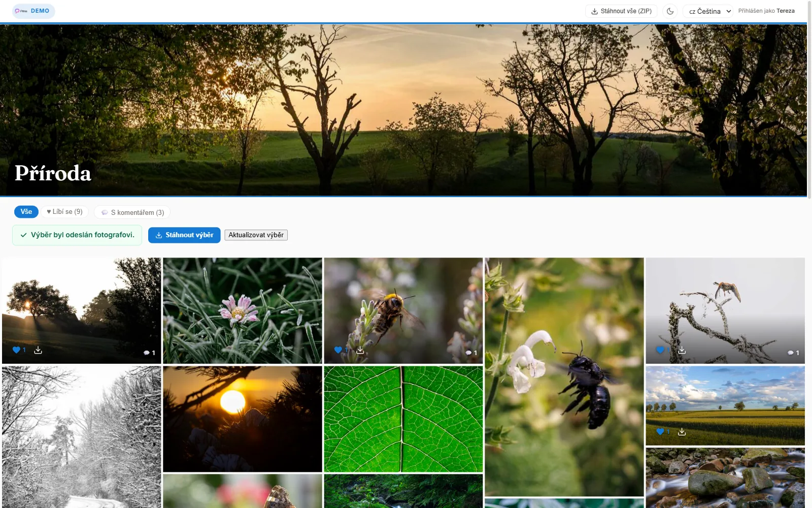The height and width of the screenshot is (508, 812).
Task: Click the DEMO logo badge
Action: (33, 11)
